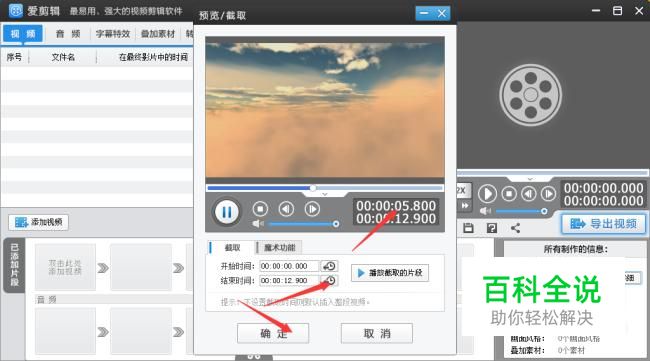The height and width of the screenshot is (361, 650).
Task: Previous frame in main window player
Action: (529, 194)
